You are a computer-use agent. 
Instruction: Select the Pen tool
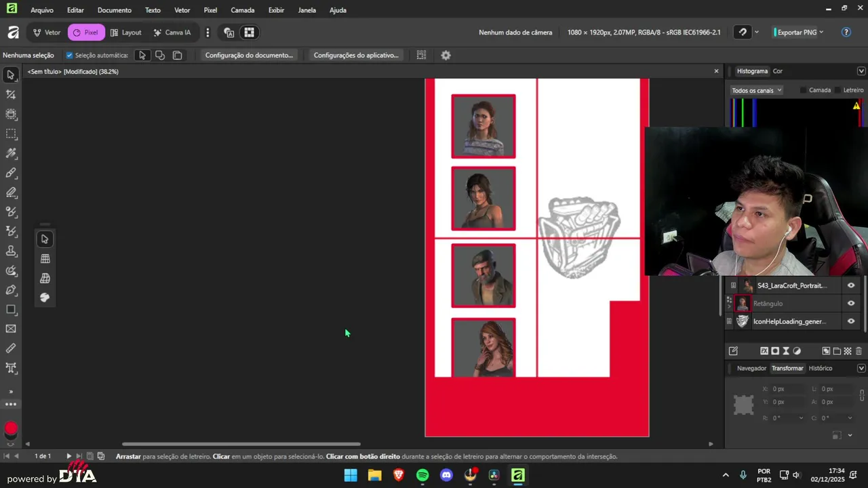point(11,290)
